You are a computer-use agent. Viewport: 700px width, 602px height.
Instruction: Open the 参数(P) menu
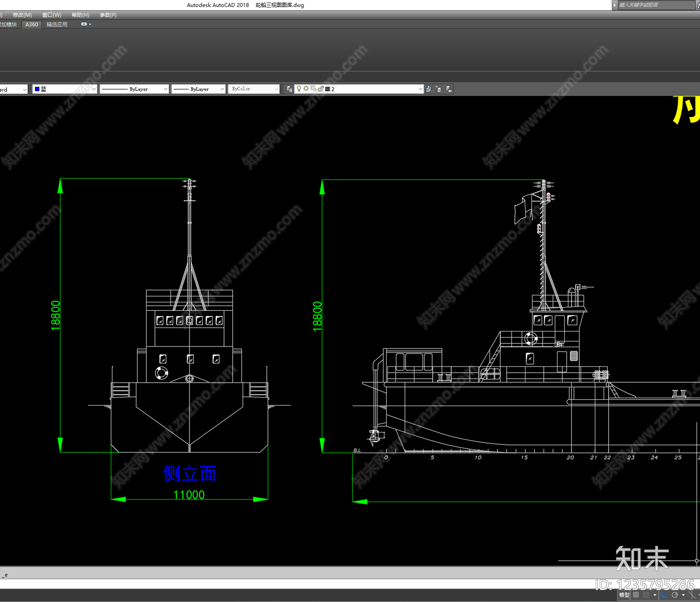coord(108,15)
